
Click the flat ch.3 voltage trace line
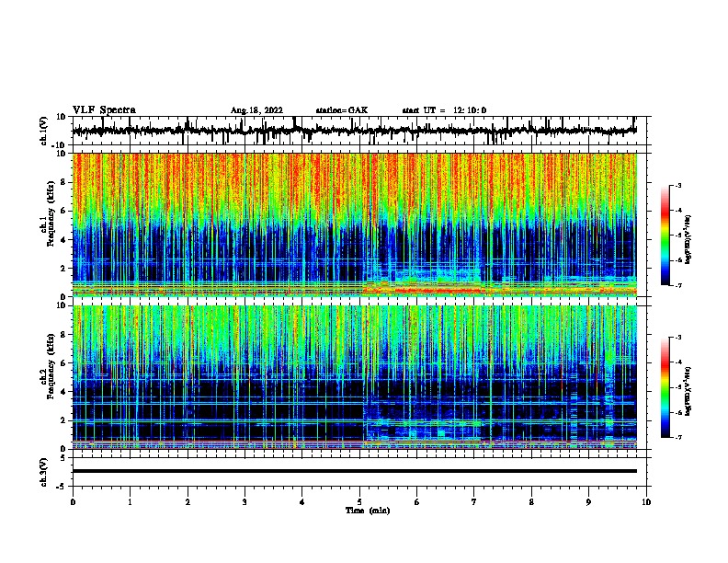[x=355, y=471]
